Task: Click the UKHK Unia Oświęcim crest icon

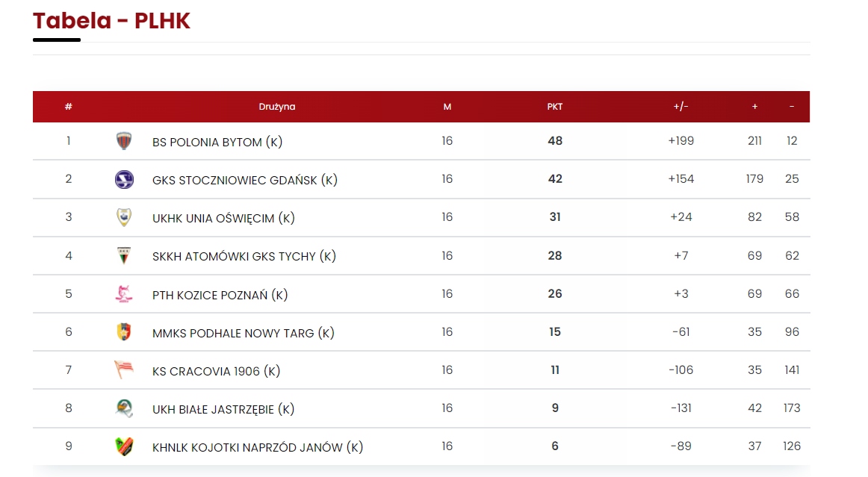Action: pos(124,217)
